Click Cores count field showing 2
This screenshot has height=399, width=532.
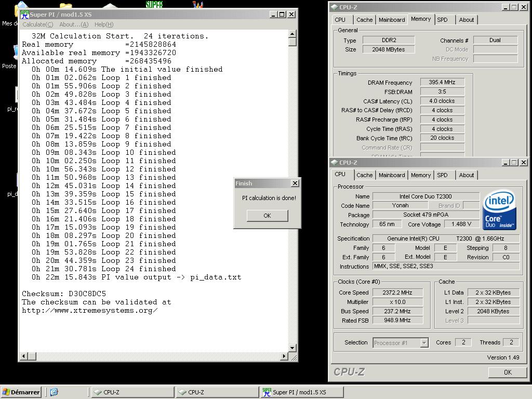tap(463, 342)
